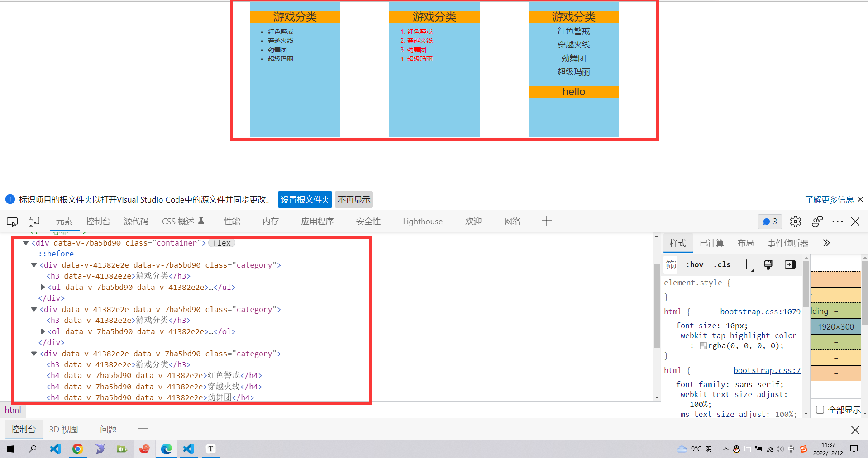Screen dimensions: 868x458
Task: Click the volume icon in system tray
Action: [x=780, y=449]
